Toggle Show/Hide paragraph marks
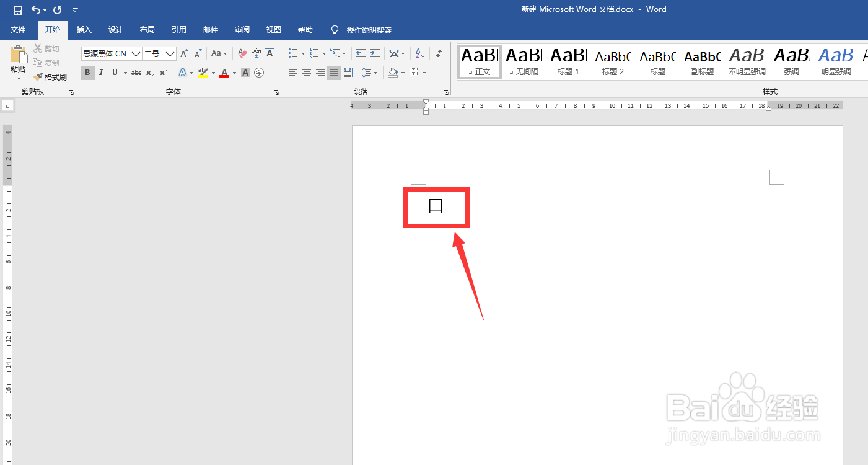 click(439, 53)
